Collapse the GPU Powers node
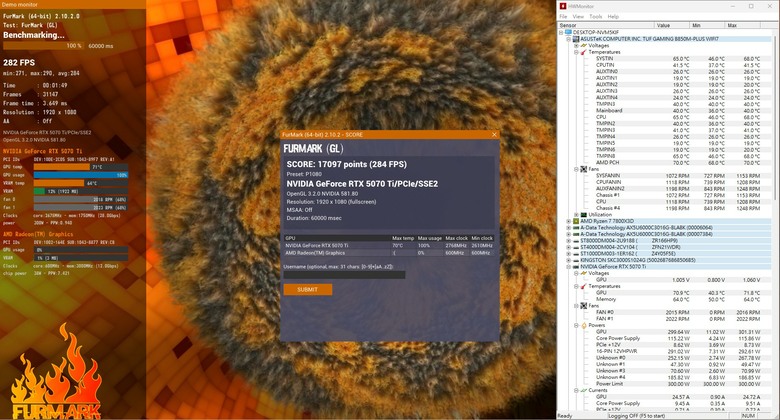 (576, 325)
